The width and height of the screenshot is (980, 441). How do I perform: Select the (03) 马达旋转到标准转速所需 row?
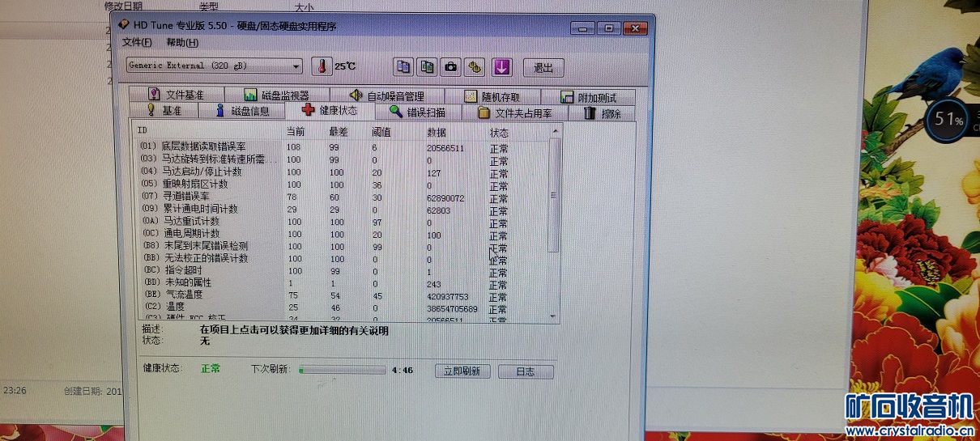(342, 159)
